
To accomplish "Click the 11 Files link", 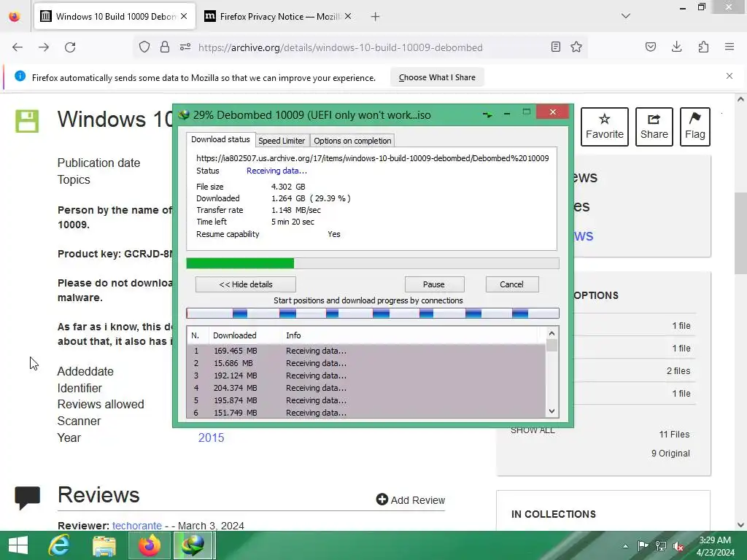I will point(674,435).
